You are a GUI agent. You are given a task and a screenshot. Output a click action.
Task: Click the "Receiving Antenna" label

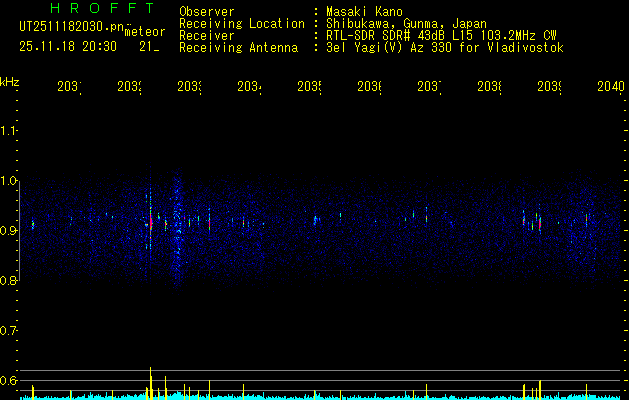tap(238, 48)
